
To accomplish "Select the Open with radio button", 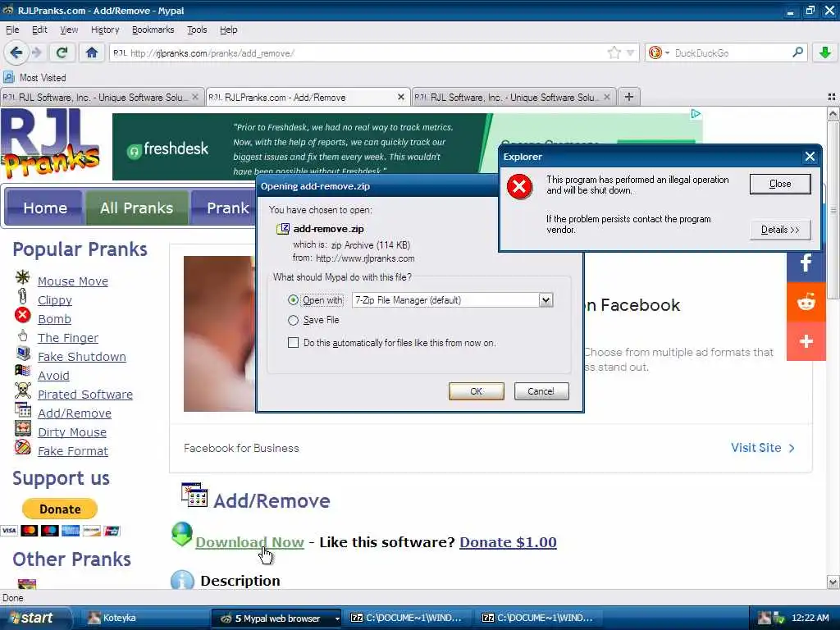I will (293, 300).
